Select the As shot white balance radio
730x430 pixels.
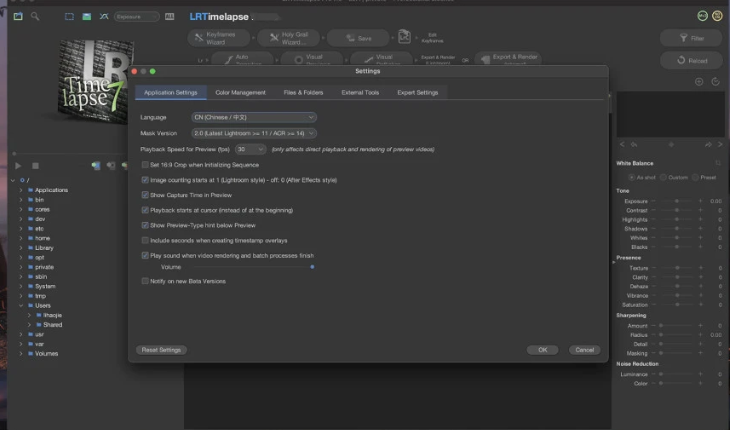pyautogui.click(x=632, y=177)
